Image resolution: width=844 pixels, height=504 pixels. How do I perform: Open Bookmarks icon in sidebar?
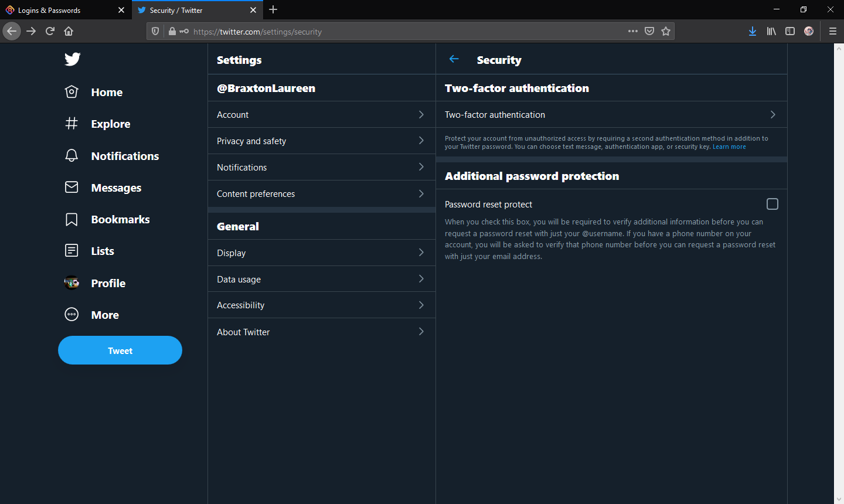click(72, 219)
